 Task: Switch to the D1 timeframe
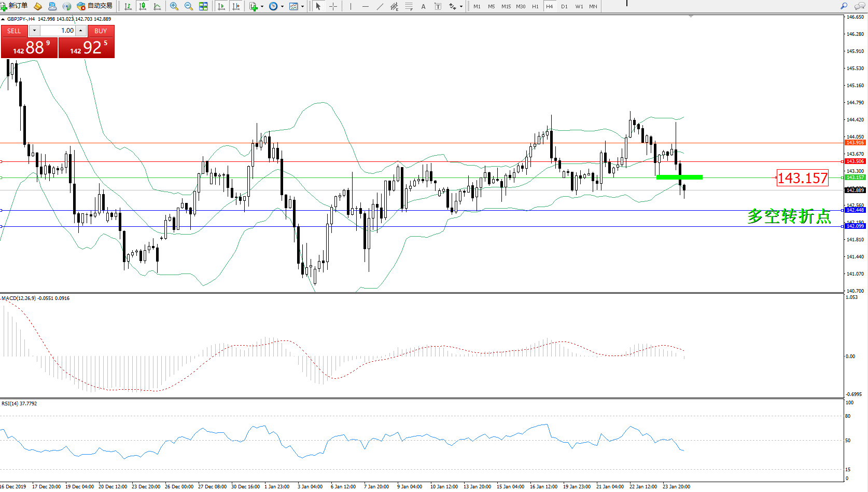tap(564, 6)
